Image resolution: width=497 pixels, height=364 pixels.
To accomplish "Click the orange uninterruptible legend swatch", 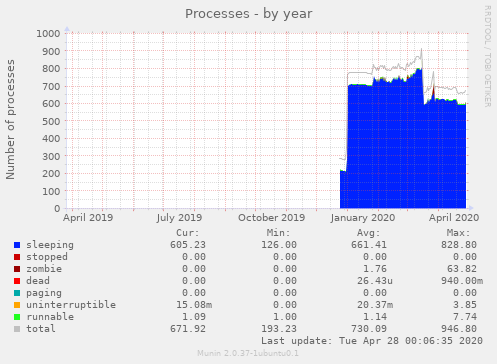I will [17, 305].
